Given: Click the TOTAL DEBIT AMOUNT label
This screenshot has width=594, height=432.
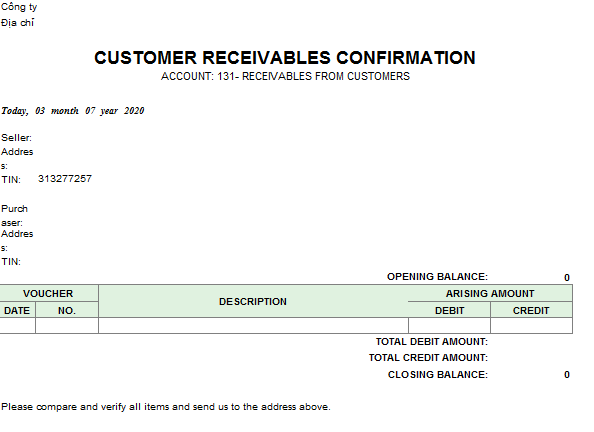Looking at the screenshot, I should click(x=432, y=341).
